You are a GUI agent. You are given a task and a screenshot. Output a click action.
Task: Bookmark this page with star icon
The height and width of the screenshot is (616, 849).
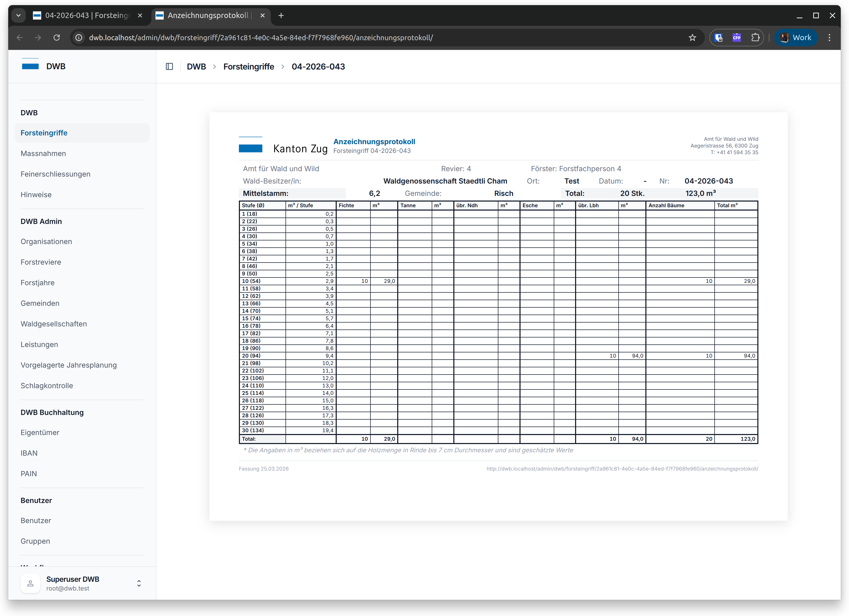tap(692, 37)
